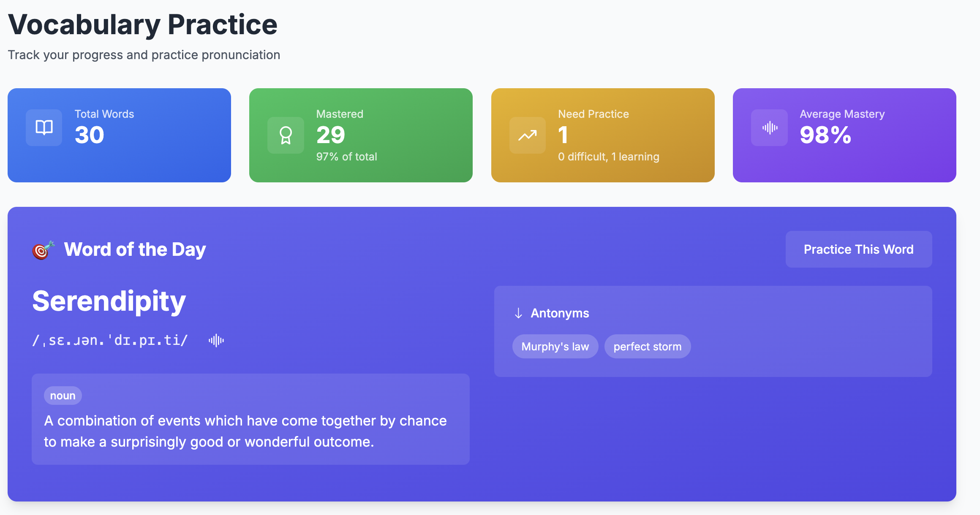The height and width of the screenshot is (515, 980).
Task: Select the perfect storm antonym chip
Action: 648,347
